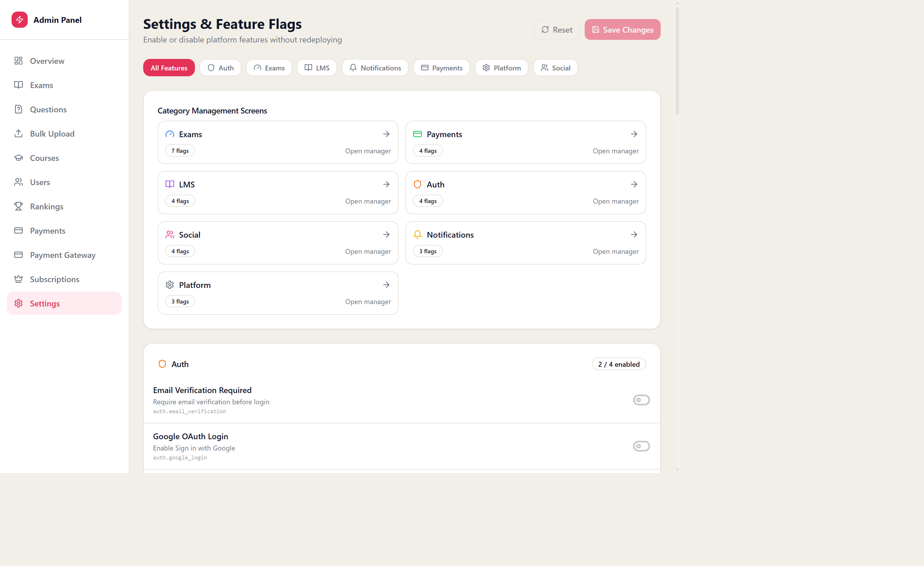Go to Subscriptions page
Viewport: 924px width, 566px height.
pyautogui.click(x=64, y=279)
